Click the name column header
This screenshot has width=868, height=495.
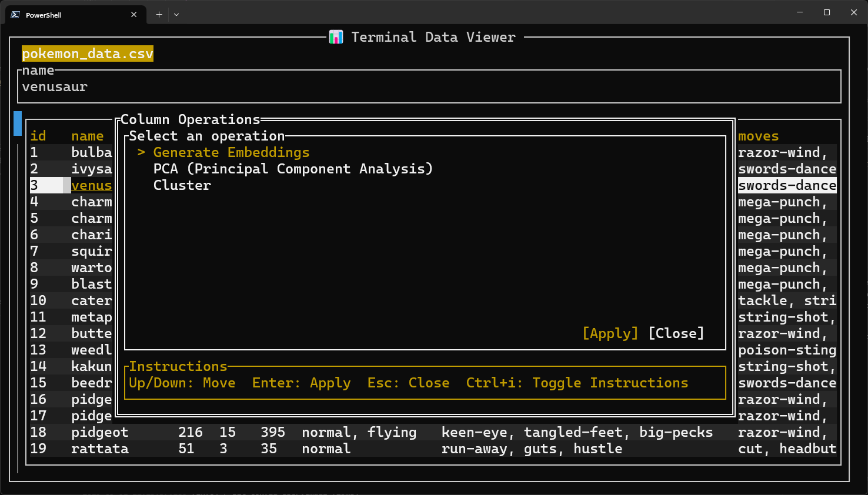[x=88, y=136]
